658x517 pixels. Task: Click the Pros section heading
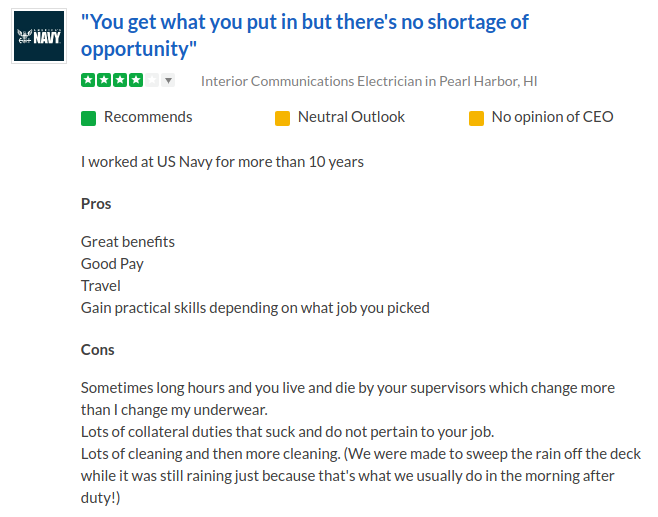(x=96, y=204)
